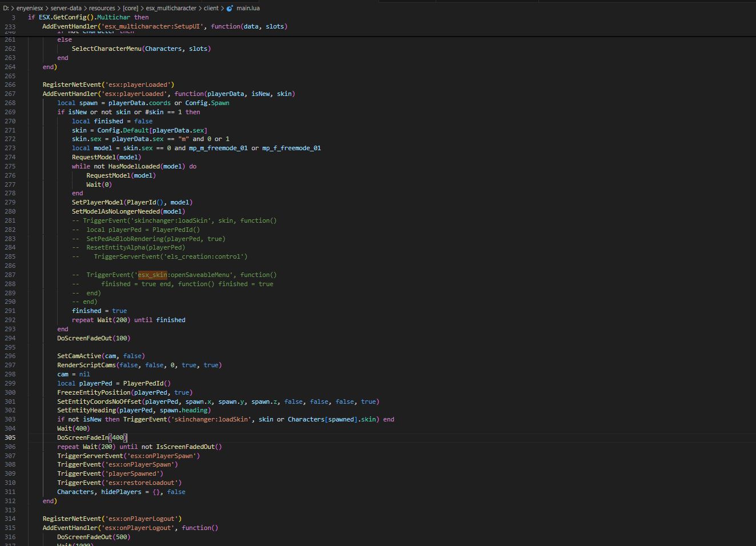Screen dimensions: 756x546
Task: Place cursor in RegisterNetEvent 'esx:onPlayerLogout' line
Action: tap(112, 519)
